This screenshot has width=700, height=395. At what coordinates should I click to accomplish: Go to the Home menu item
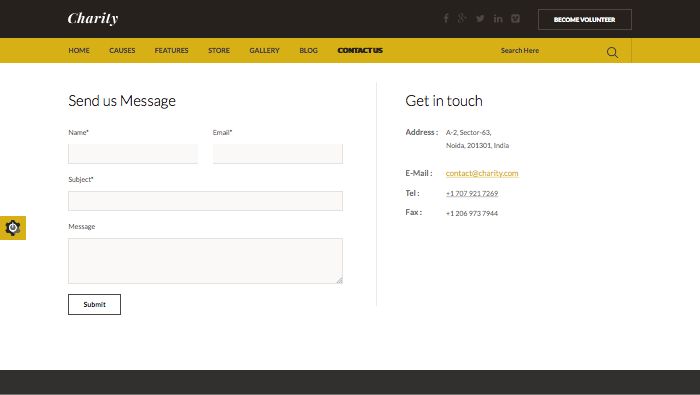[79, 50]
